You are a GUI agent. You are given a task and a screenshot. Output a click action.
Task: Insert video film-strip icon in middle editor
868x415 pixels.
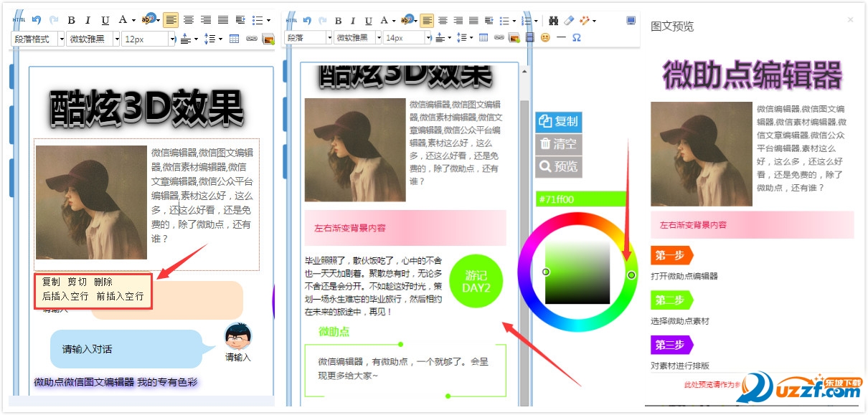pos(530,38)
